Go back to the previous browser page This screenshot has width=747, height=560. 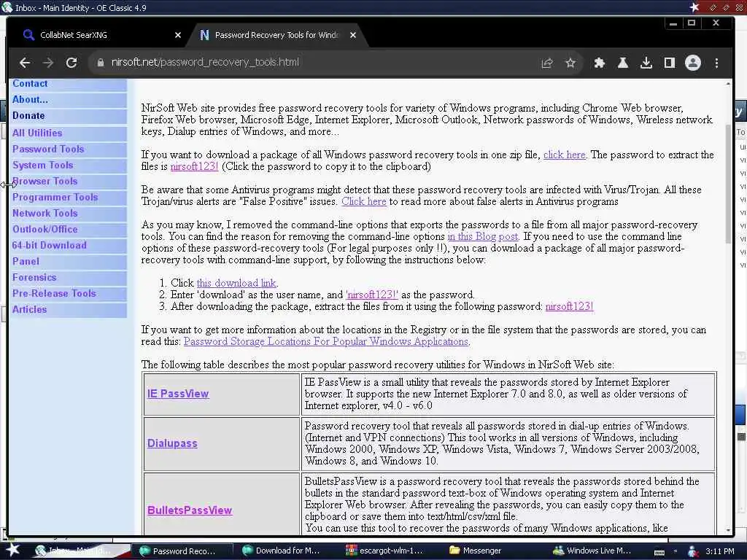(25, 63)
